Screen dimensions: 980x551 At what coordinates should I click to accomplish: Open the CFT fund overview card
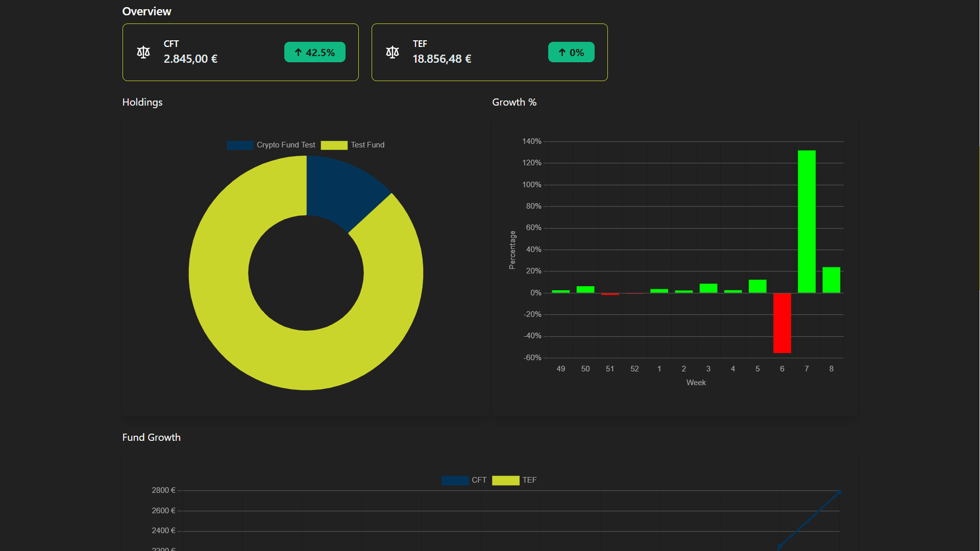[x=240, y=52]
